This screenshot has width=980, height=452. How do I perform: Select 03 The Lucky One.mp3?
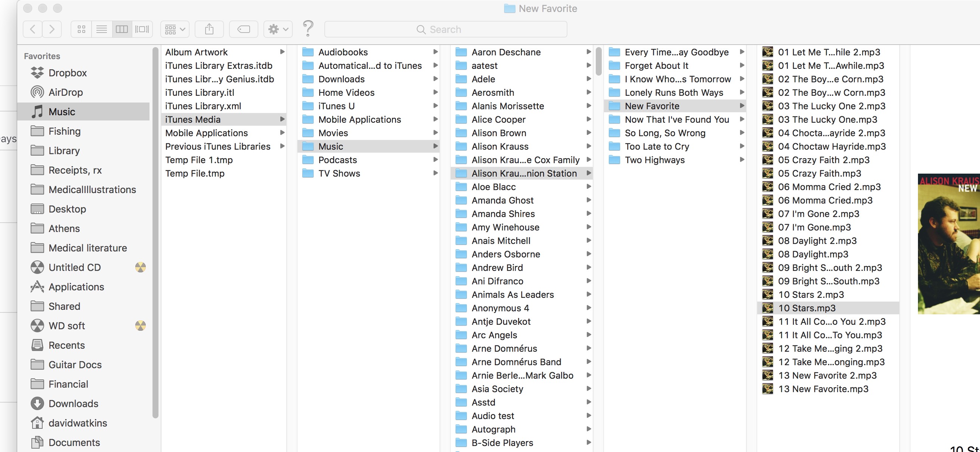pos(828,119)
